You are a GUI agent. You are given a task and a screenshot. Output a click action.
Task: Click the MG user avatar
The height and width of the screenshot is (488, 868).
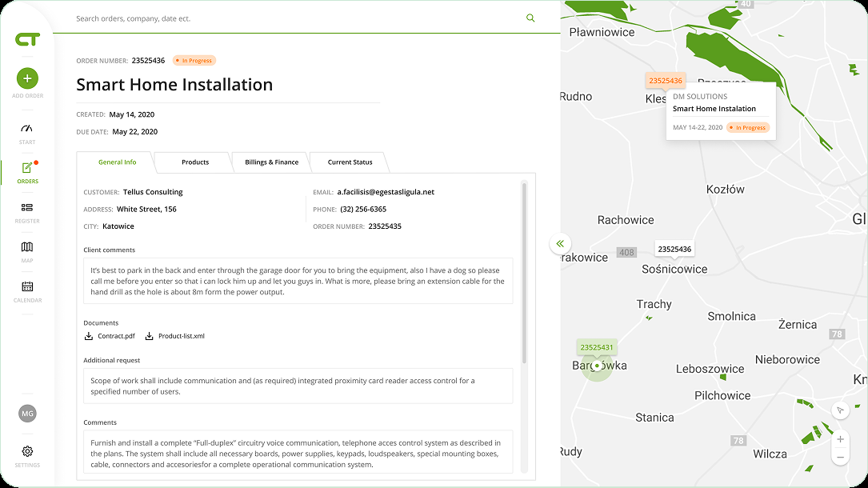(27, 414)
